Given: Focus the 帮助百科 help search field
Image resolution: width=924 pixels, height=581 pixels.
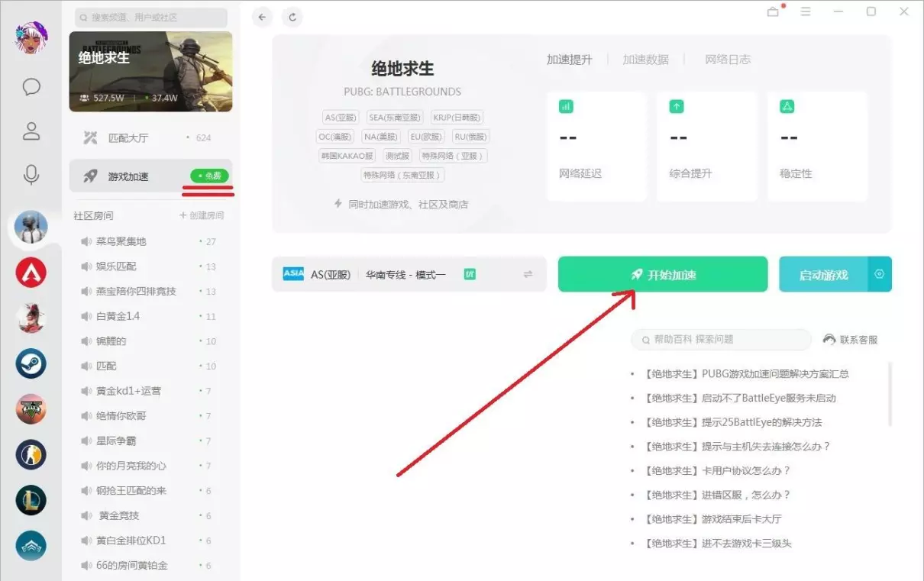Looking at the screenshot, I should [x=721, y=340].
